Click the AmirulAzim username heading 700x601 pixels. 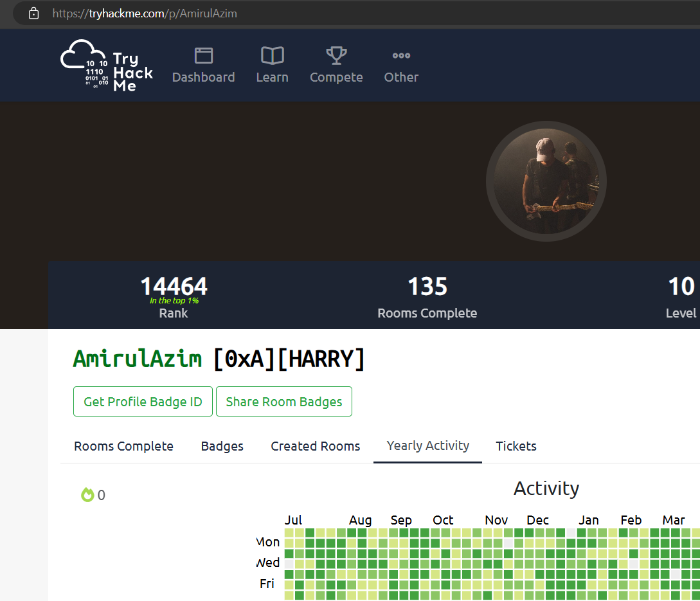tap(137, 358)
